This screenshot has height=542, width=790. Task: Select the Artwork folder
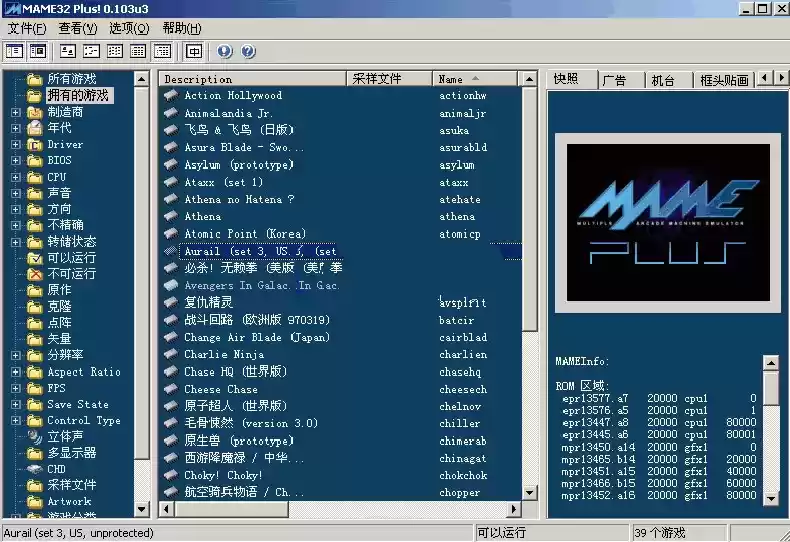point(69,501)
